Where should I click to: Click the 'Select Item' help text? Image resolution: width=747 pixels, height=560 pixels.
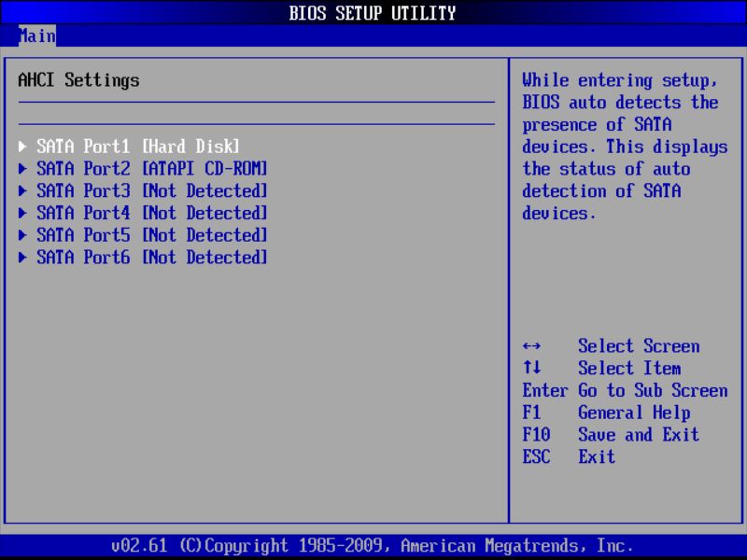[629, 368]
